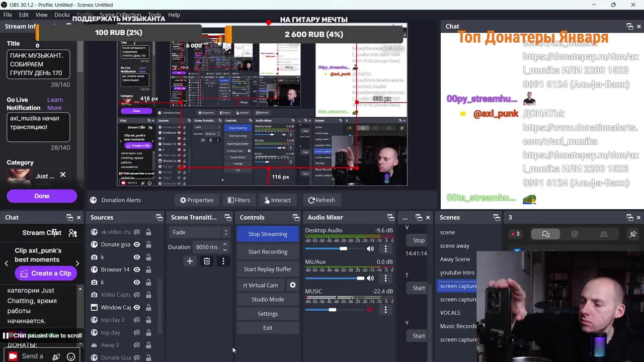
Task: Open the emoji picker in chat input
Action: [x=71, y=356]
